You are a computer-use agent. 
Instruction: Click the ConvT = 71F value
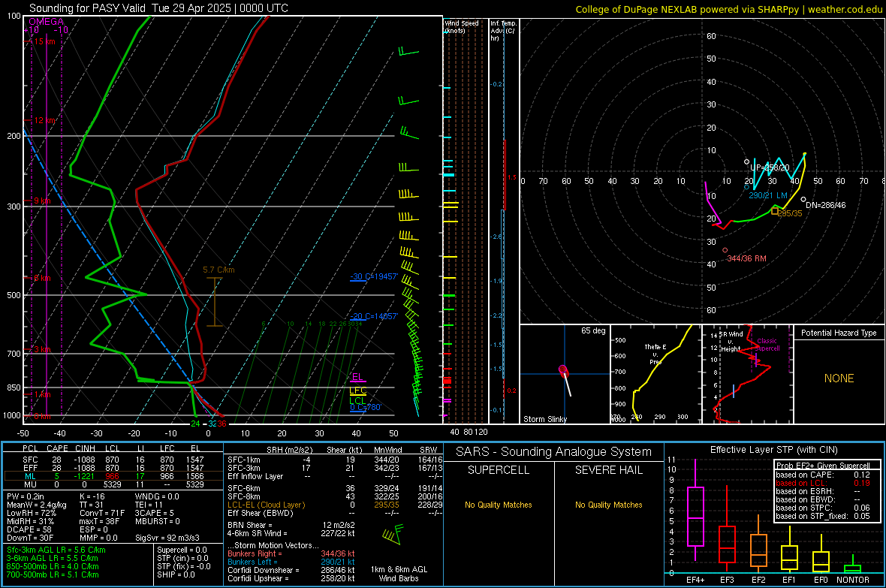pos(102,513)
